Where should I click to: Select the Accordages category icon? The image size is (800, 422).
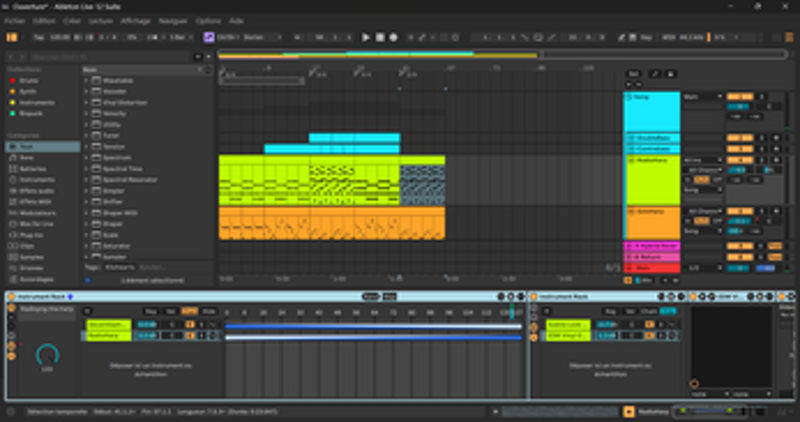(13, 279)
